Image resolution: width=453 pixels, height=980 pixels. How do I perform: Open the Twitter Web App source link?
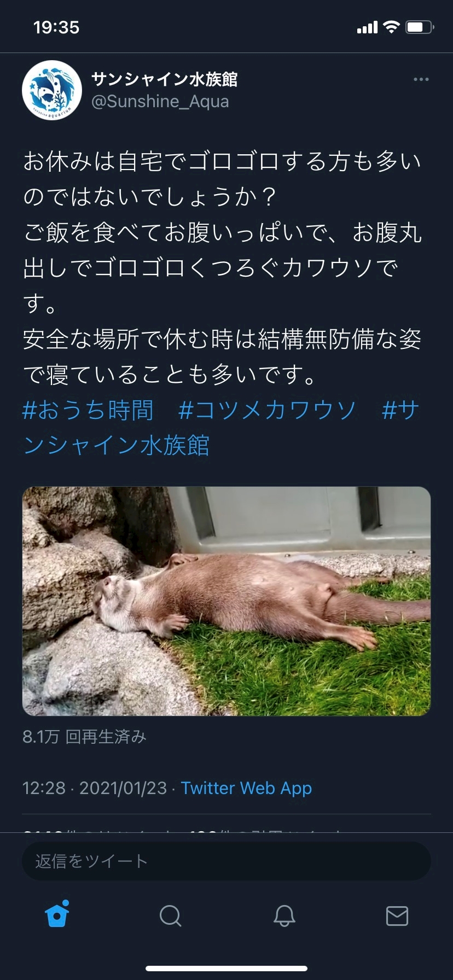pos(246,788)
